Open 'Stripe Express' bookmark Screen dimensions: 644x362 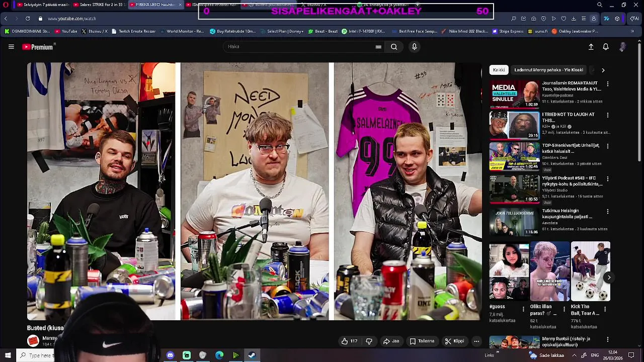(x=508, y=31)
